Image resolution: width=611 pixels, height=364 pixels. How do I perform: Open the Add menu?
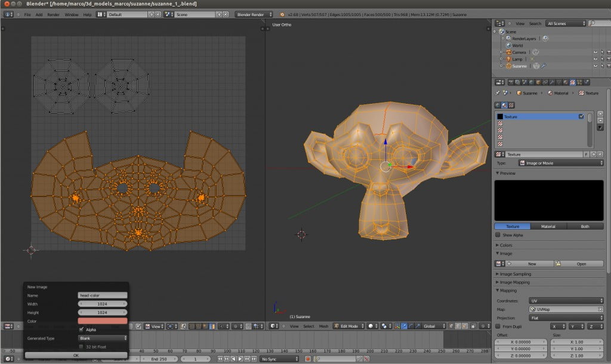pos(39,14)
